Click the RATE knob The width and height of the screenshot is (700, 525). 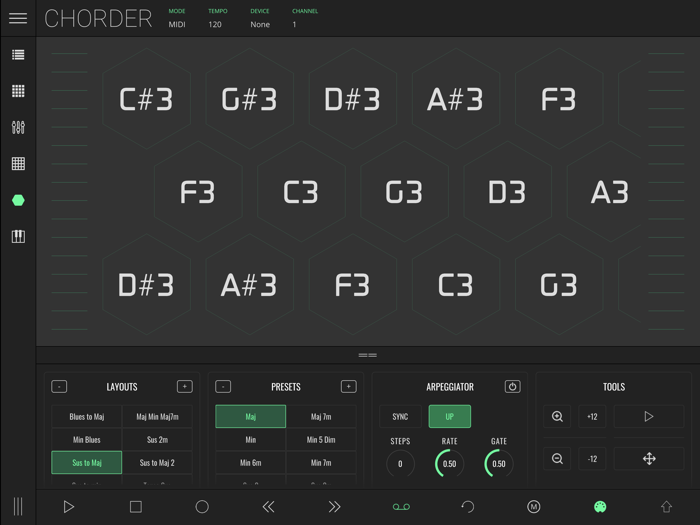coord(450,463)
